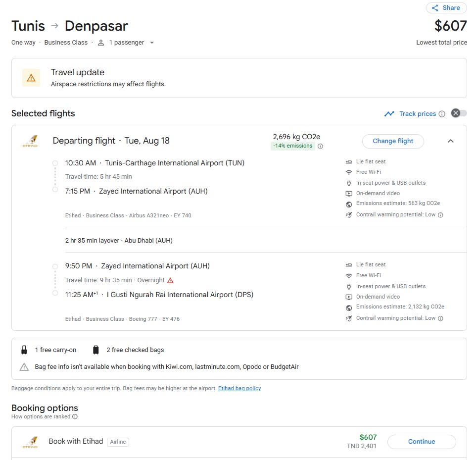
Task: Click the Track prices info icon
Action: [x=442, y=114]
